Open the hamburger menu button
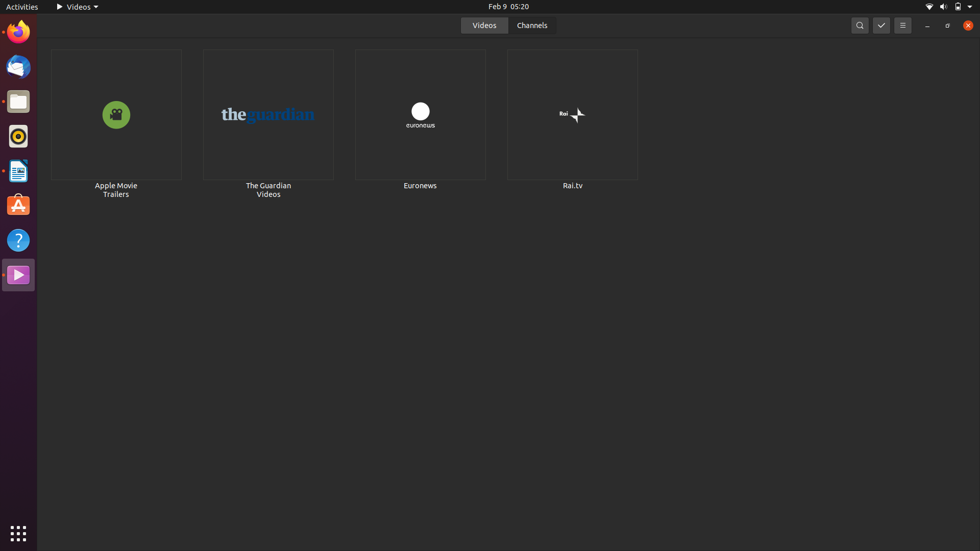Viewport: 980px width, 551px height. pos(902,26)
